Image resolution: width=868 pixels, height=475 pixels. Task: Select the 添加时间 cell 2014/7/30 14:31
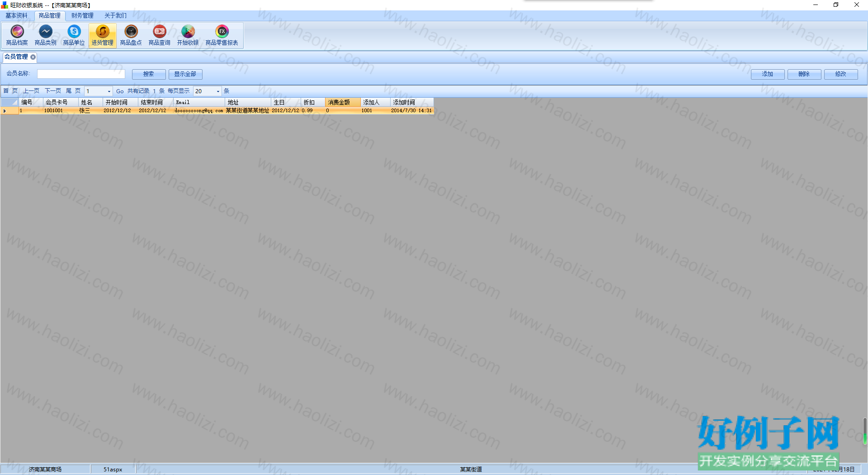(x=412, y=111)
